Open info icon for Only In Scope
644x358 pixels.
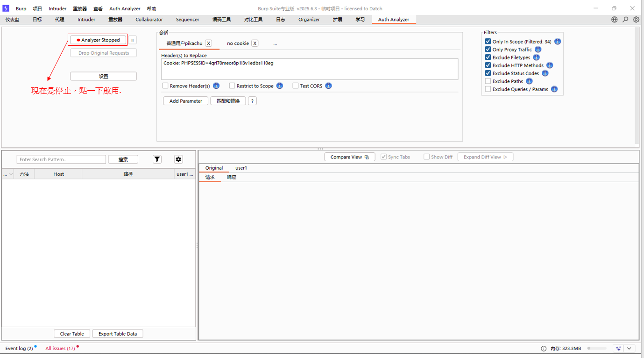[x=558, y=42]
